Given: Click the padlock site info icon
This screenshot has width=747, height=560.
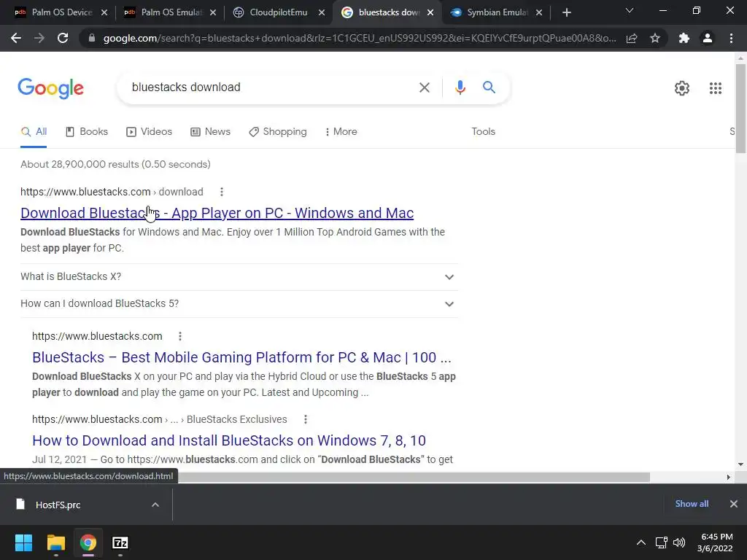Looking at the screenshot, I should tap(92, 38).
